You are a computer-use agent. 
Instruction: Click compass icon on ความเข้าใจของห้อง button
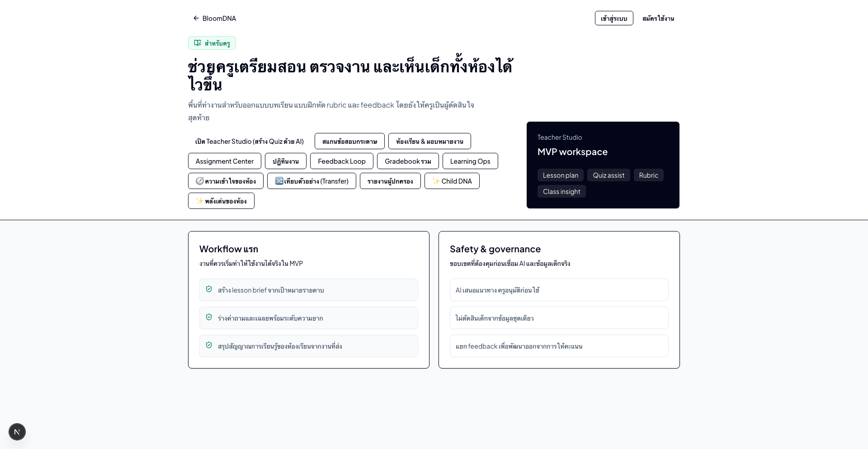coord(200,181)
